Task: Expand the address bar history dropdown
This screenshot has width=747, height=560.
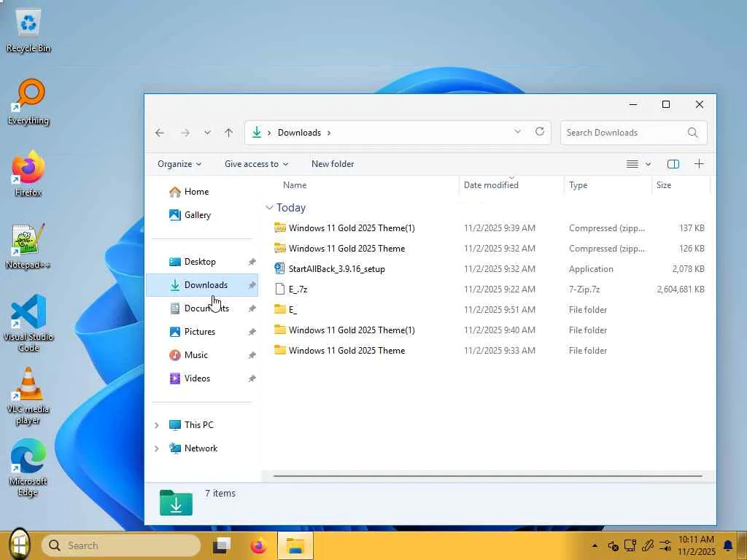Action: tap(517, 131)
